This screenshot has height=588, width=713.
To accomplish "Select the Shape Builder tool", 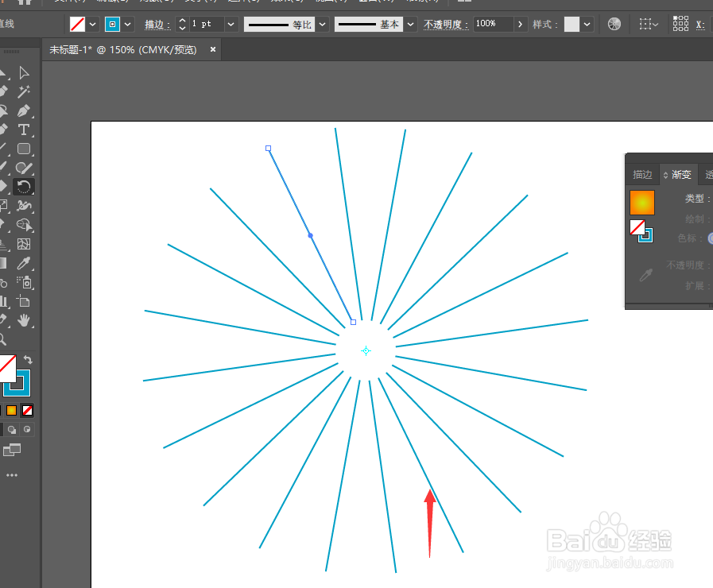I will click(x=24, y=225).
